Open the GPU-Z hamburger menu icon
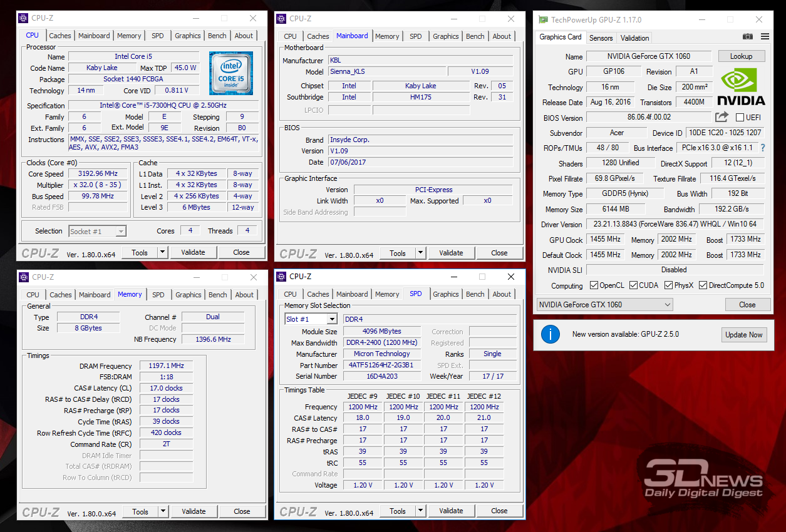This screenshot has width=786, height=532. (x=765, y=37)
